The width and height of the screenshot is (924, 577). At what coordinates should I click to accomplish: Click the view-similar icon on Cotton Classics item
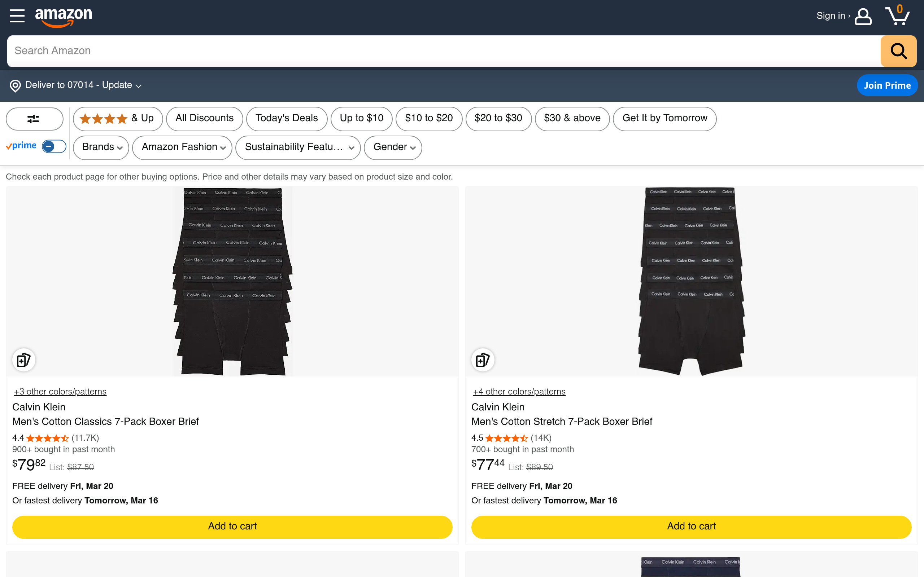pos(24,360)
